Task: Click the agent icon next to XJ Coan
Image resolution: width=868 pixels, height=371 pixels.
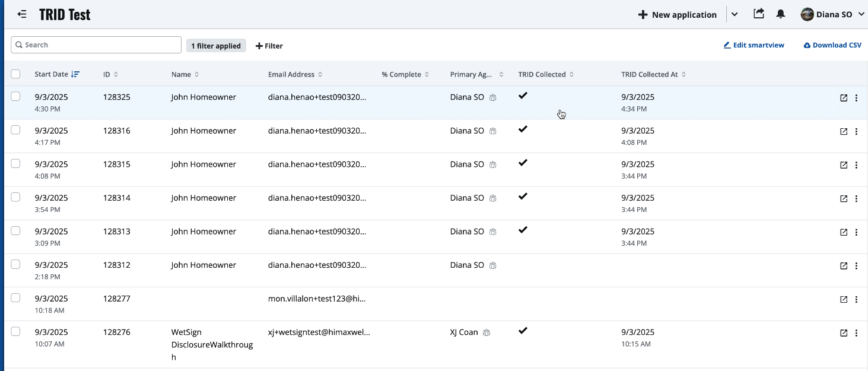Action: (x=486, y=333)
